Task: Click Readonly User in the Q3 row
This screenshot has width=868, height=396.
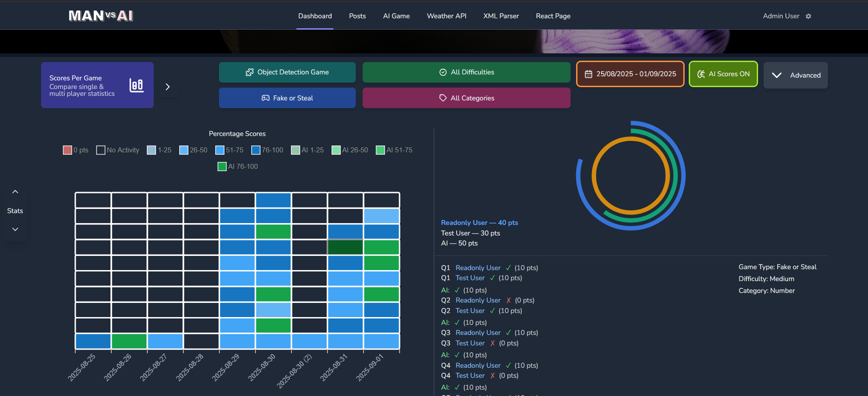Action: 478,333
